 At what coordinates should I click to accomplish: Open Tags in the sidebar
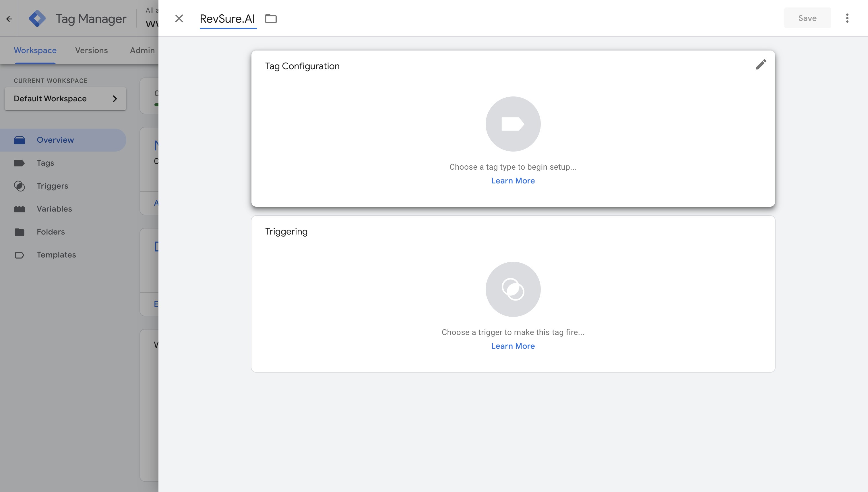[45, 163]
